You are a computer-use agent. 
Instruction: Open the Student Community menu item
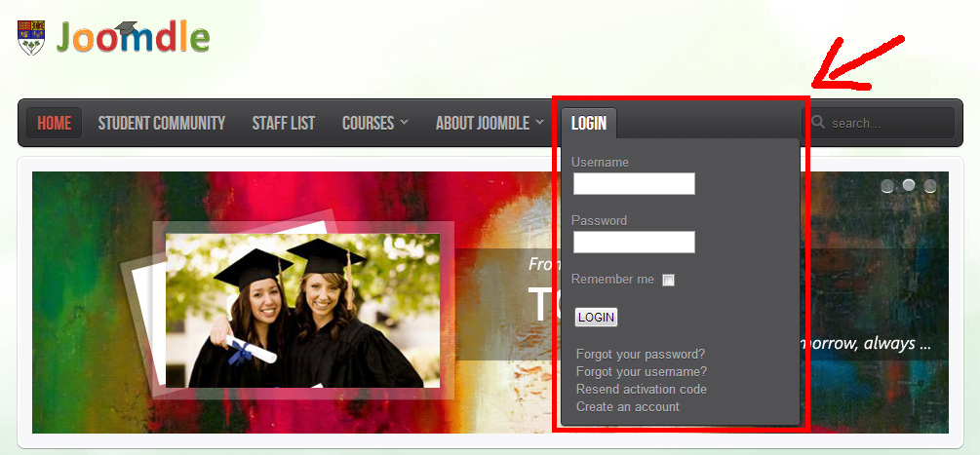(x=161, y=123)
